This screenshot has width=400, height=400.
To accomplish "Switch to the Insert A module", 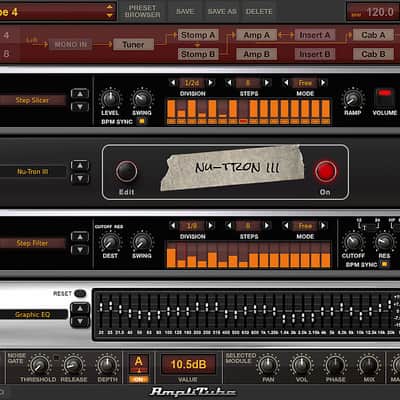I will (315, 35).
